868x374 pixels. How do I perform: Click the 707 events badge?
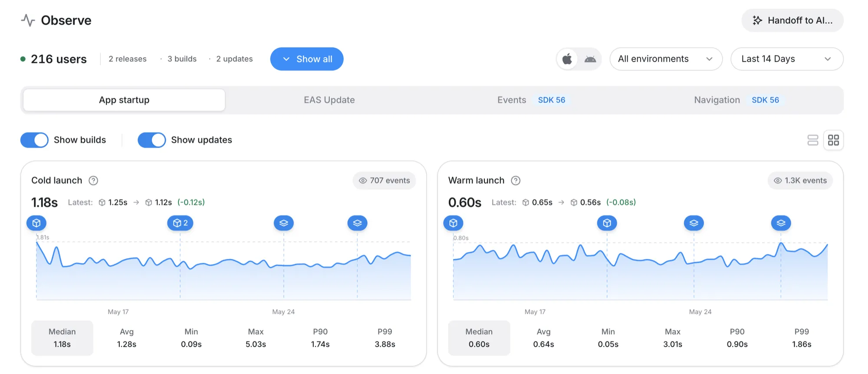point(384,180)
